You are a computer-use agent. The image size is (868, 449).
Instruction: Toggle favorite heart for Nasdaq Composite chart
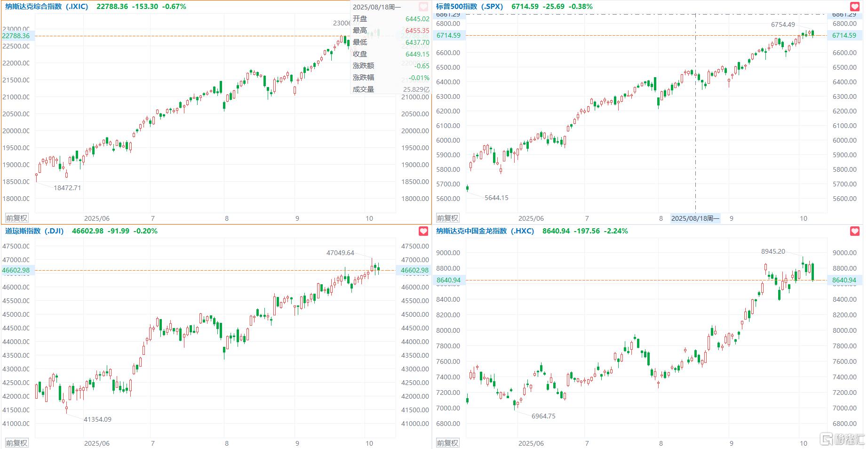tap(423, 7)
